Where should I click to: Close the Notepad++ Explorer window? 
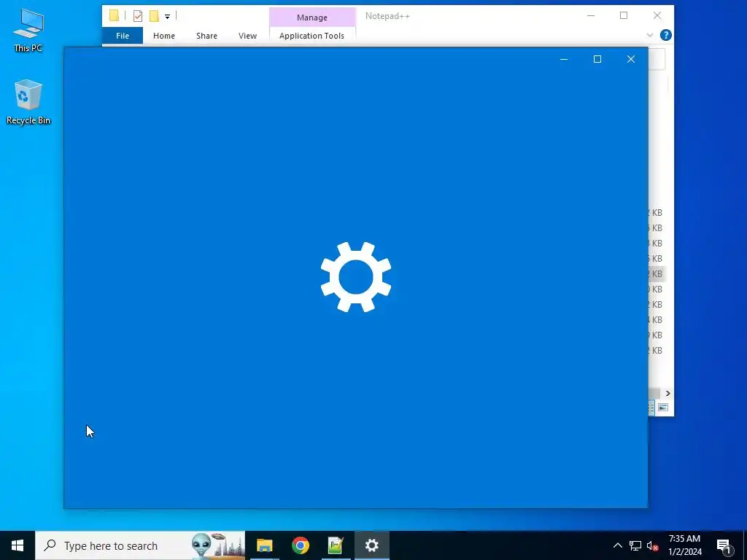(657, 16)
